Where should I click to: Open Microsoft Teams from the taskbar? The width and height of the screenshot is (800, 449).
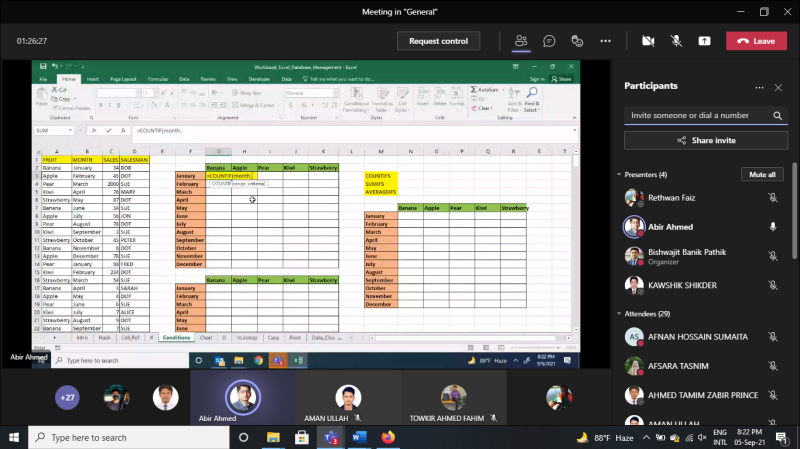[327, 437]
